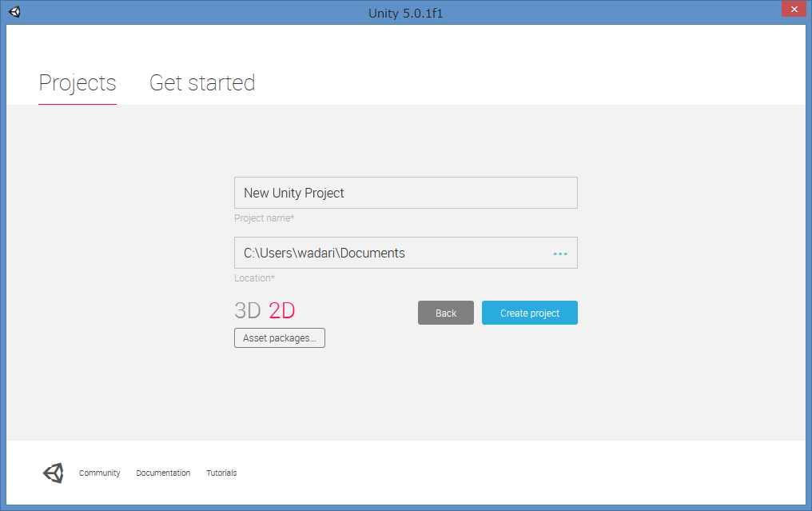Click the Unity logo in the footer
The image size is (812, 511).
tap(53, 473)
